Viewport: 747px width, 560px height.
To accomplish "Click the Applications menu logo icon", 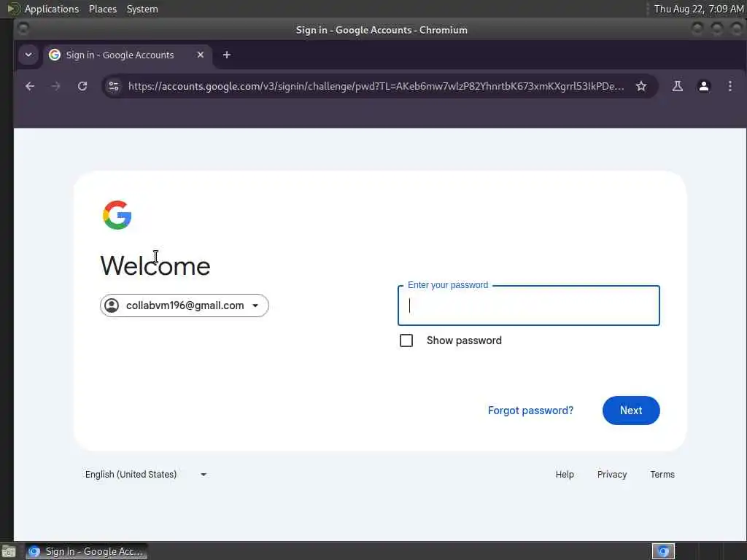I will click(x=14, y=9).
